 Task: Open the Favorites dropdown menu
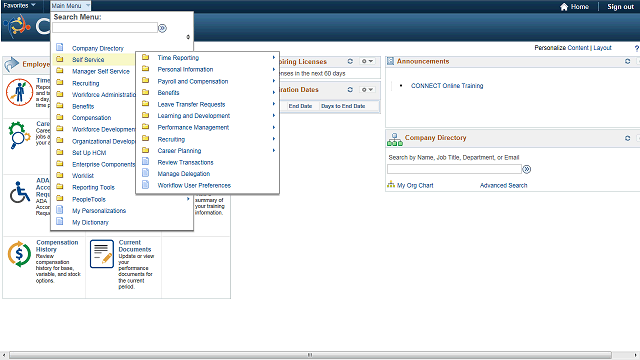tap(19, 5)
